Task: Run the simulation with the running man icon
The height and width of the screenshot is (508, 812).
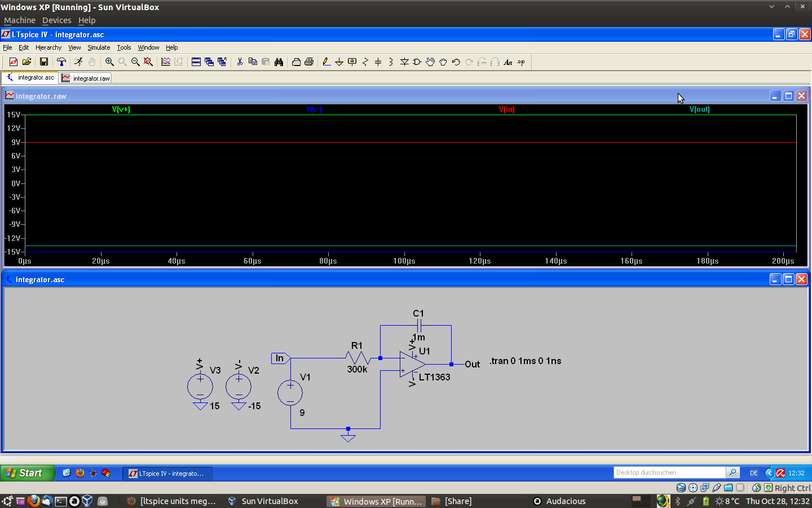Action: coord(78,62)
